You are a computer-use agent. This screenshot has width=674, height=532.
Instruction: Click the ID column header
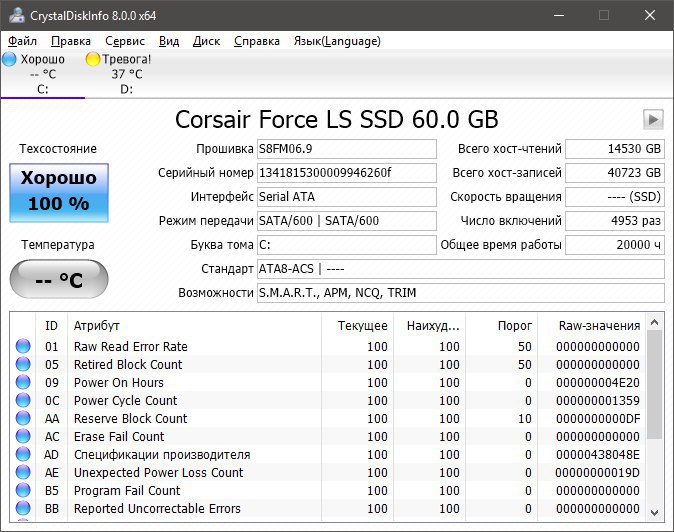(x=51, y=326)
